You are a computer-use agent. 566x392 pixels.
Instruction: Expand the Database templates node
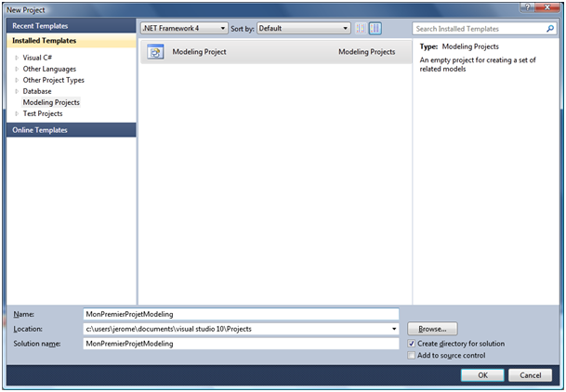tap(17, 91)
